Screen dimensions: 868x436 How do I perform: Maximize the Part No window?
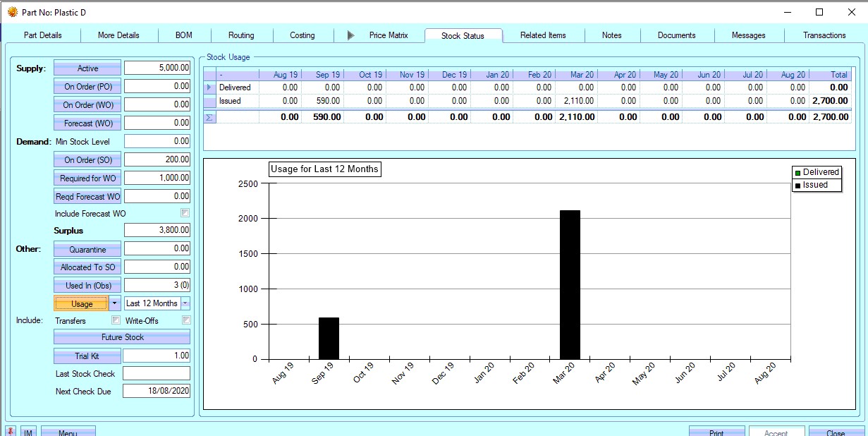(819, 12)
